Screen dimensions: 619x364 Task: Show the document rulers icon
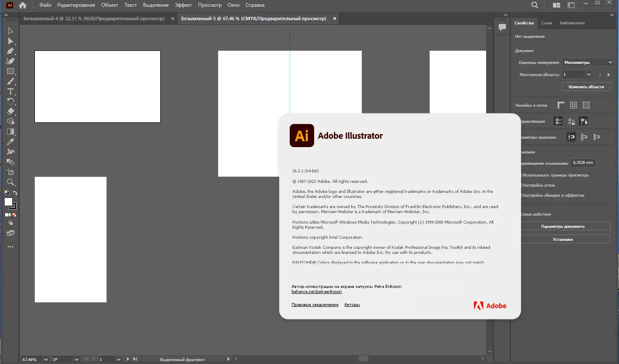(561, 105)
